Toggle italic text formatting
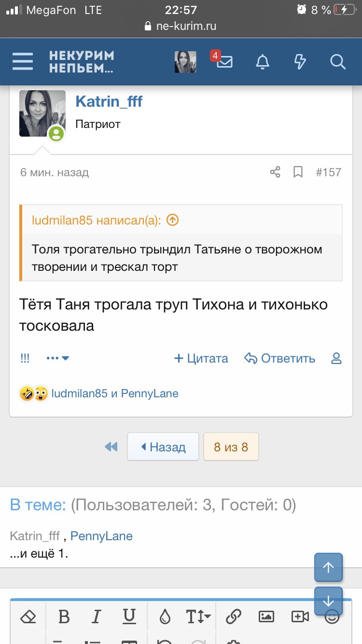Viewport: 362px width, 644px height. (97, 616)
